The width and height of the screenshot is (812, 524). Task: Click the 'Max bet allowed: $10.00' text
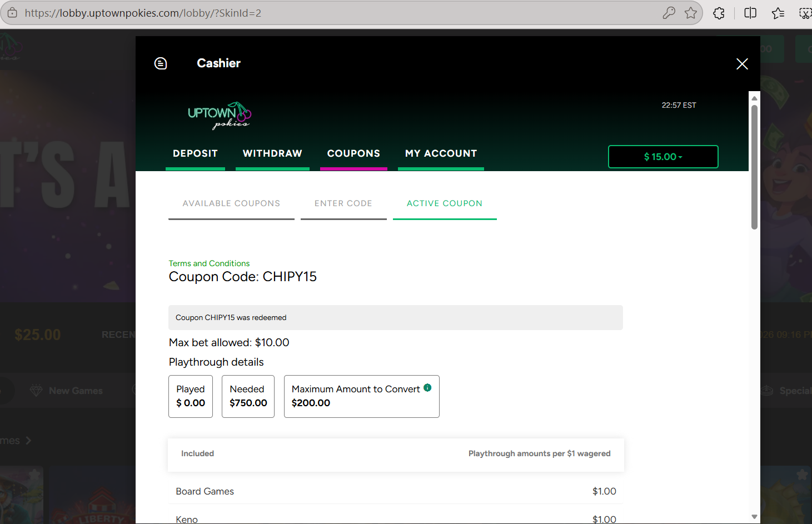(x=229, y=342)
